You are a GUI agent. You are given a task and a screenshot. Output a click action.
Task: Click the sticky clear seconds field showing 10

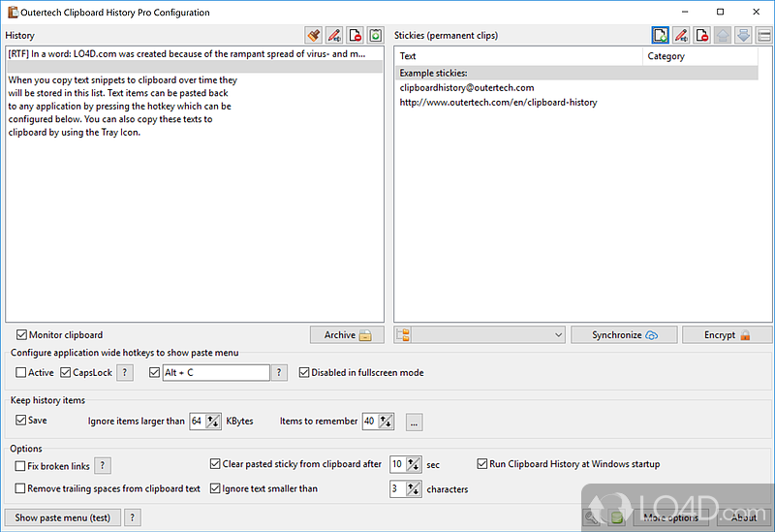pyautogui.click(x=398, y=464)
